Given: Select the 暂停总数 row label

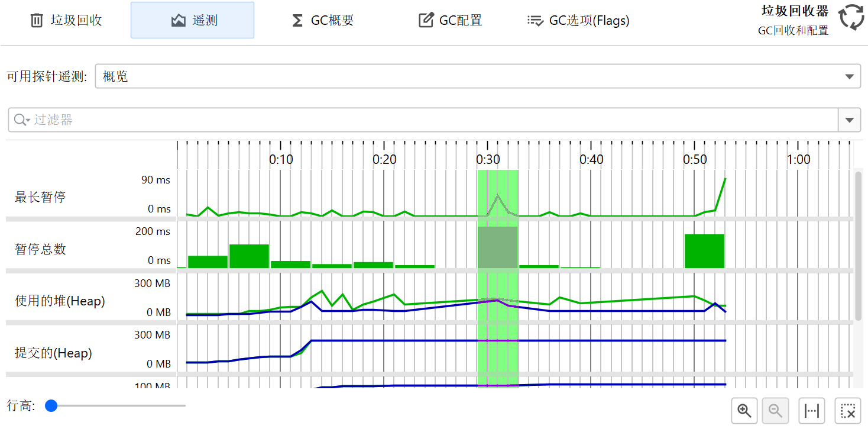Looking at the screenshot, I should pos(40,249).
